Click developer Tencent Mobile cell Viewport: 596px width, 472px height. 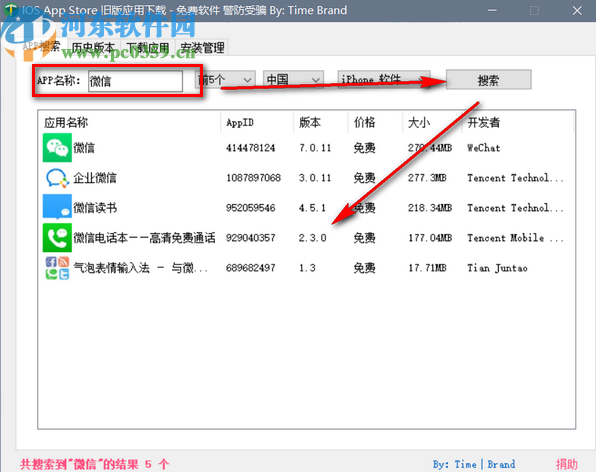pos(515,238)
